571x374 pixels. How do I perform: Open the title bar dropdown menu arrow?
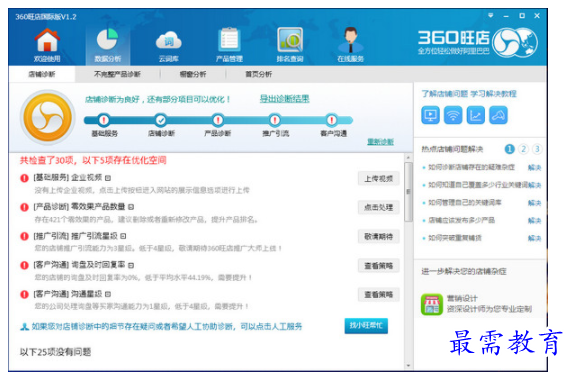491,16
